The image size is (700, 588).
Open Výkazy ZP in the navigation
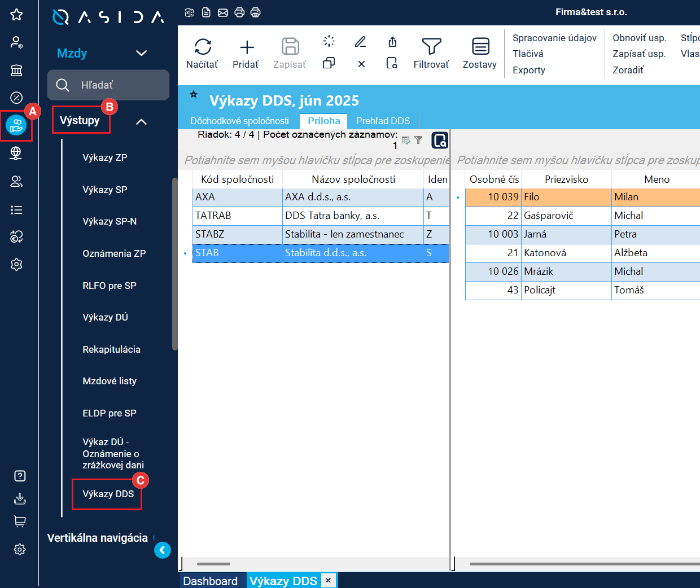105,157
